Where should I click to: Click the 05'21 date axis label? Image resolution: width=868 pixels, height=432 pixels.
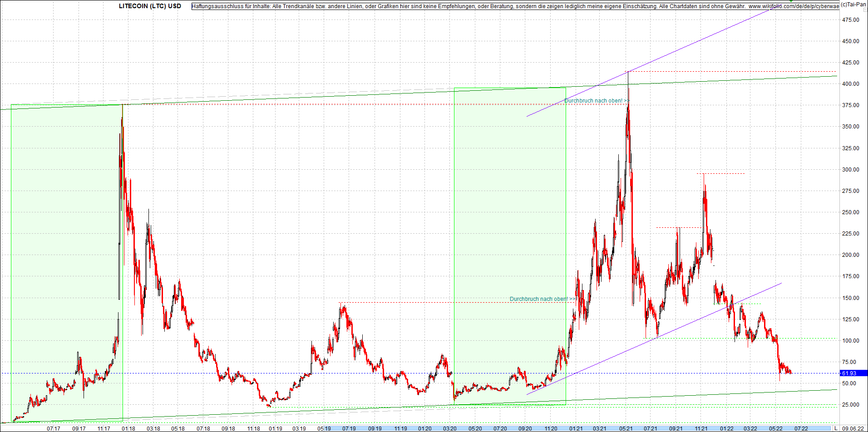click(626, 429)
